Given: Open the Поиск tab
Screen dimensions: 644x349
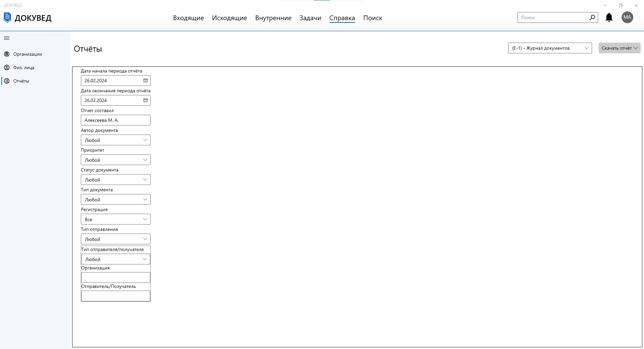Looking at the screenshot, I should point(373,18).
